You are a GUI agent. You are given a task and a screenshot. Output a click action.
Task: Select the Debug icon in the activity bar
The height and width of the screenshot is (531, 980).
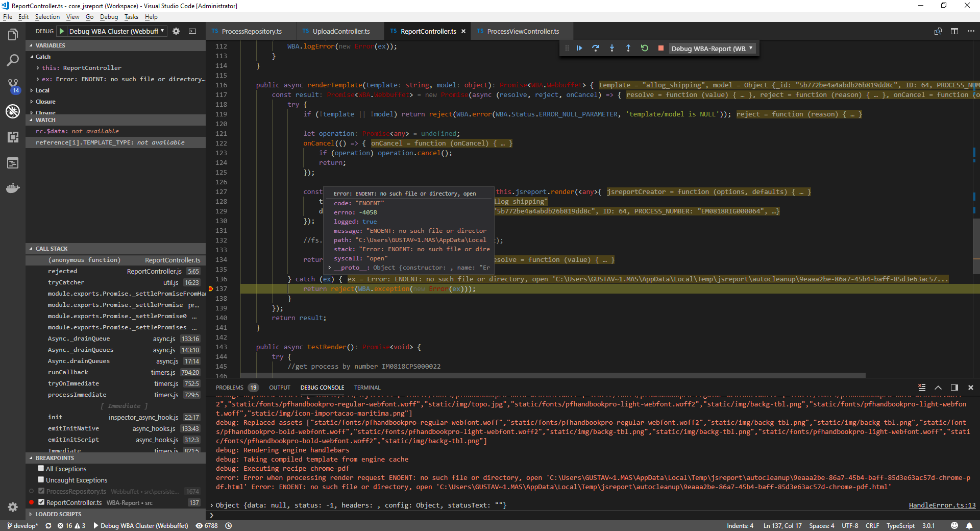[13, 111]
